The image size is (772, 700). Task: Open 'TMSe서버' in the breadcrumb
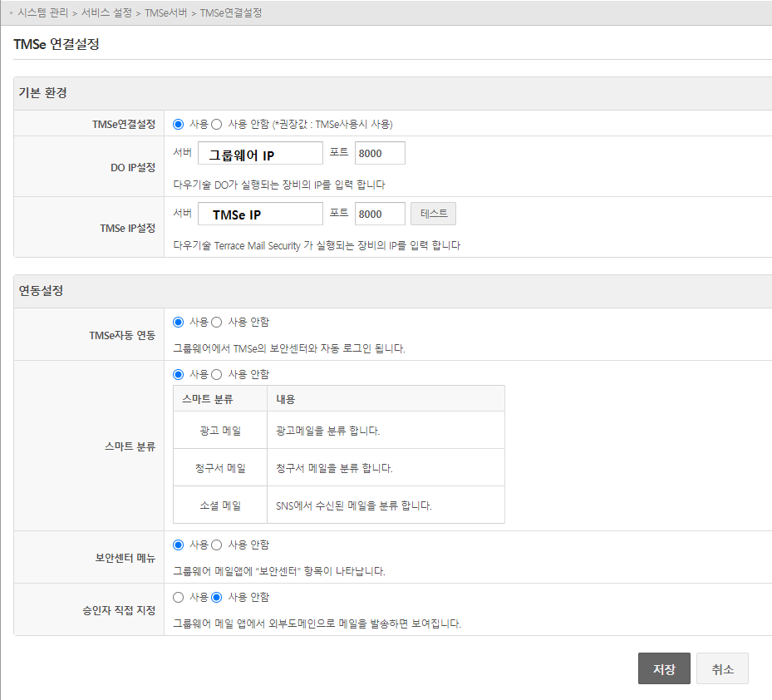(x=166, y=12)
